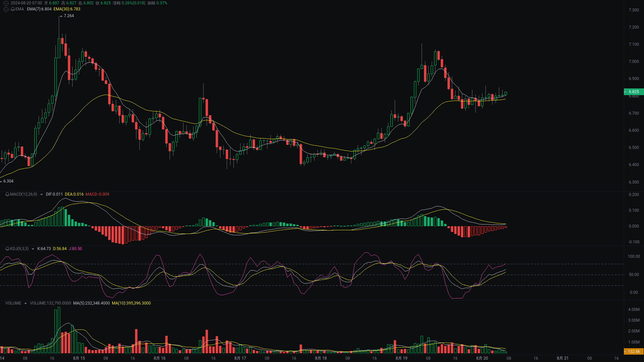Click the 6.500 price axis label
Image resolution: width=644 pixels, height=362 pixels.
tap(634, 148)
